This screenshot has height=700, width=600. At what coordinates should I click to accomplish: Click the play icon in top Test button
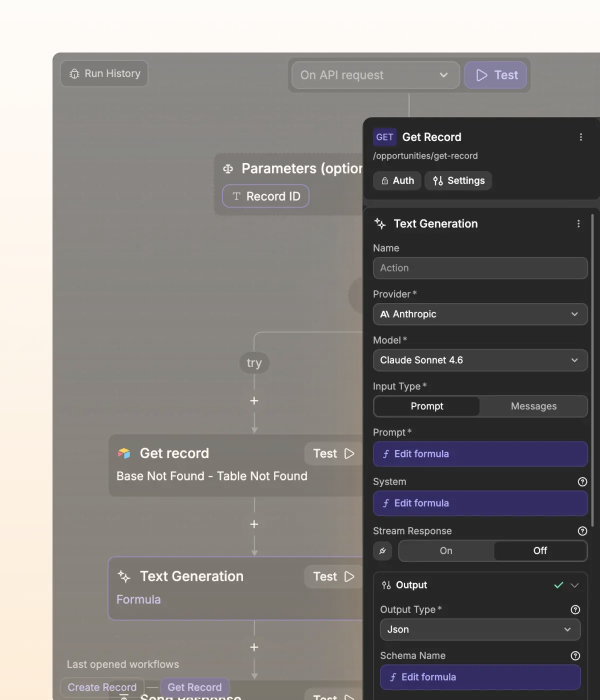coord(481,75)
